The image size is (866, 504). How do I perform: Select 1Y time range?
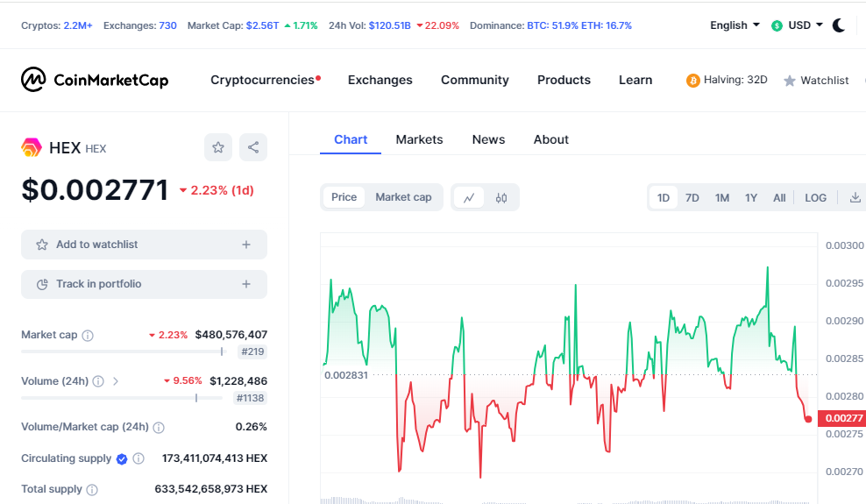751,197
